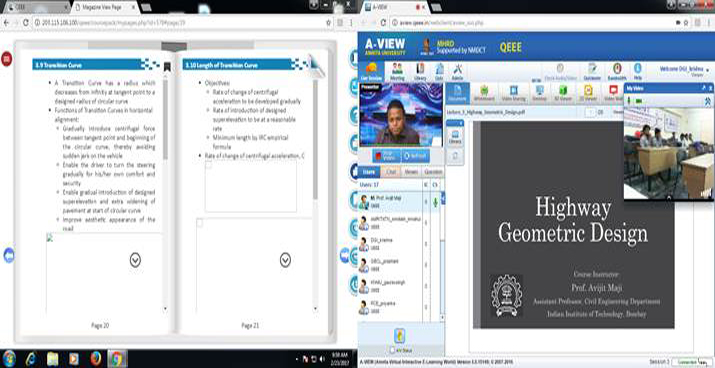Open the Desktop sharing tool
The height and width of the screenshot is (368, 715).
539,93
